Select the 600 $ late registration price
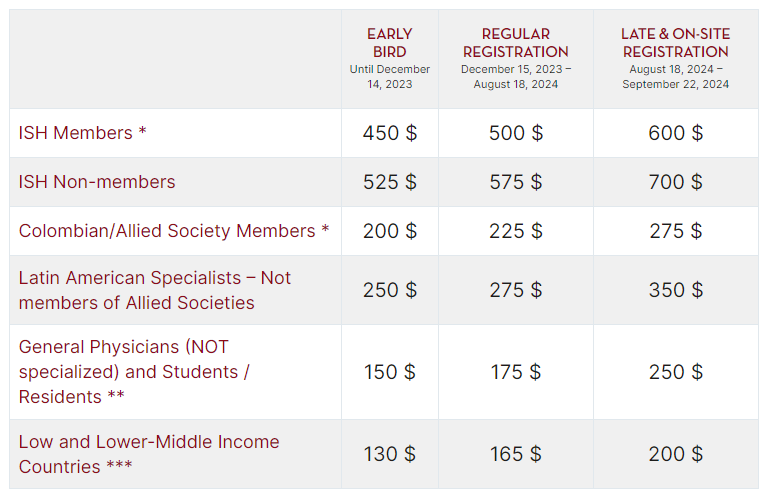This screenshot has width=767, height=495. coord(676,133)
